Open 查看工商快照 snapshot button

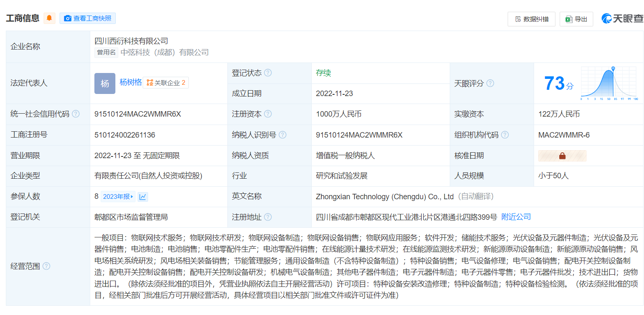(88, 18)
